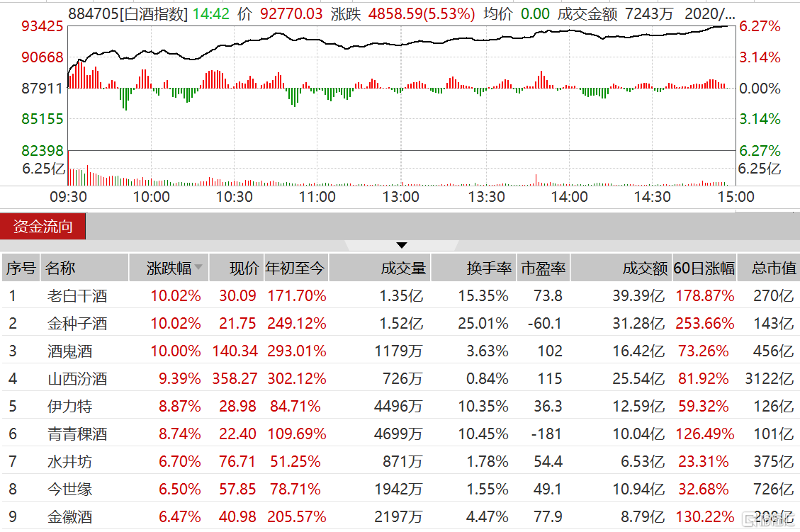The width and height of the screenshot is (800, 532).
Task: Click the 10.00% change cell for 酒鬼酒
Action: (x=176, y=351)
